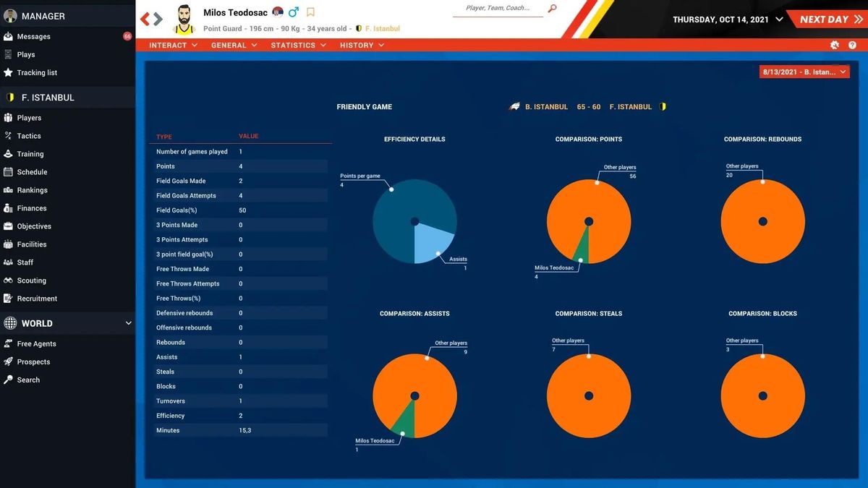This screenshot has height=488, width=868.
Task: Click the Scouting binoculars icon in sidebar
Action: pyautogui.click(x=9, y=281)
